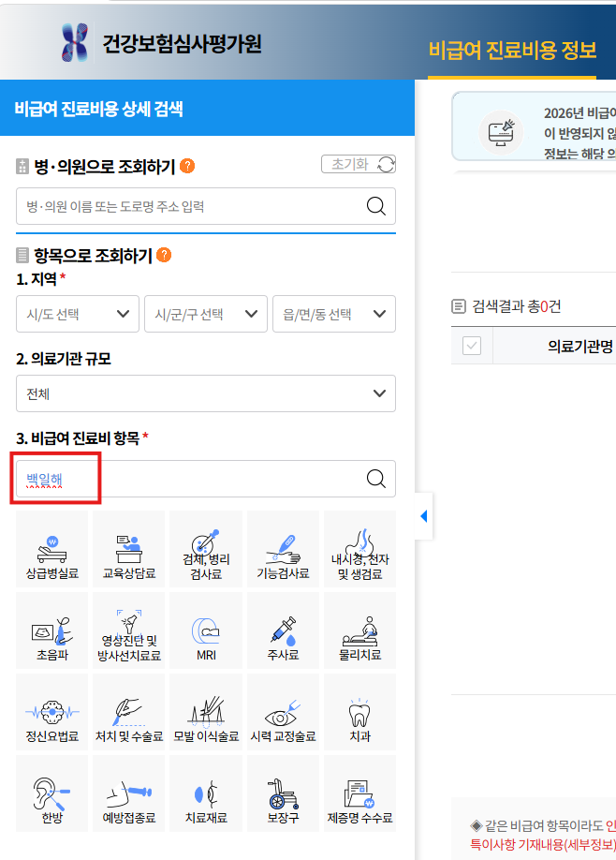This screenshot has height=860, width=616.
Task: Select the 치과 tooth icon
Action: pyautogui.click(x=360, y=712)
